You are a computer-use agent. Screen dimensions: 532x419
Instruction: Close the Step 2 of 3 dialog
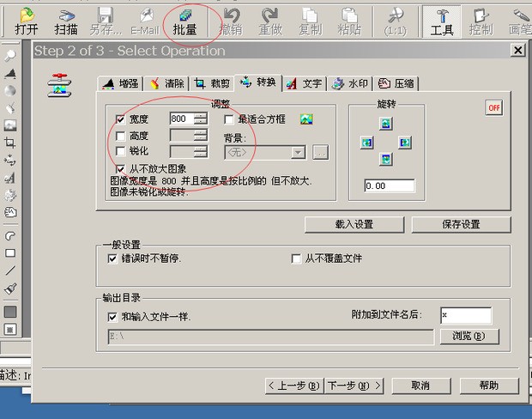517,51
